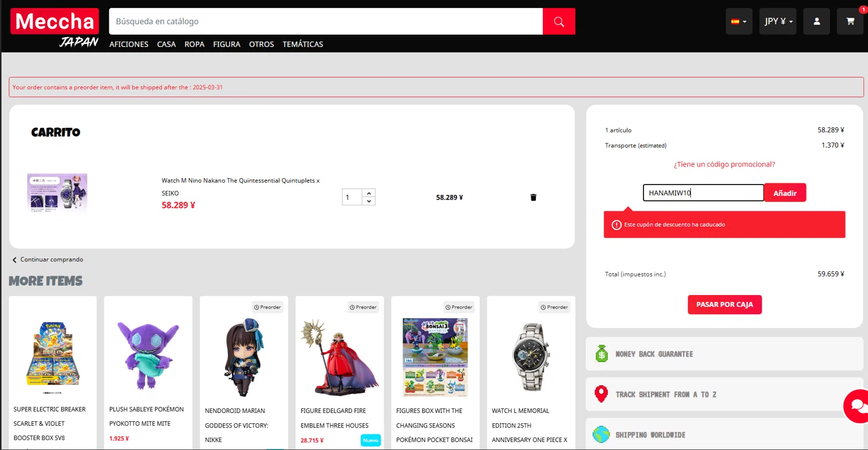868x450 pixels.
Task: Open the Edelgard figure image
Action: point(340,356)
